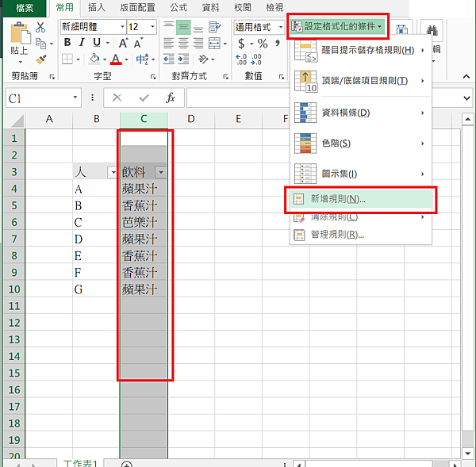The image size is (476, 467).
Task: Click the Cut scissors icon
Action: (x=40, y=27)
